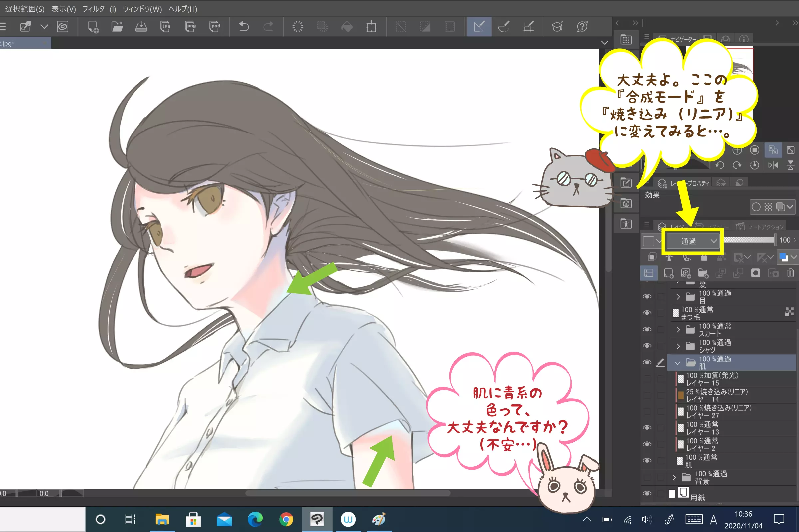
Task: Export as PSD via toolbar icon
Action: click(x=214, y=26)
